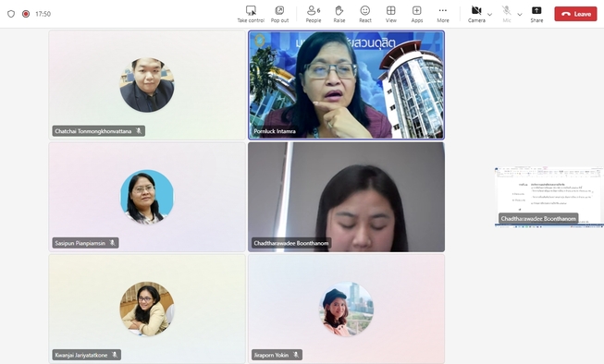Click muted mic icon beside Jiraporn Yokin
The height and width of the screenshot is (364, 604).
[x=296, y=355]
